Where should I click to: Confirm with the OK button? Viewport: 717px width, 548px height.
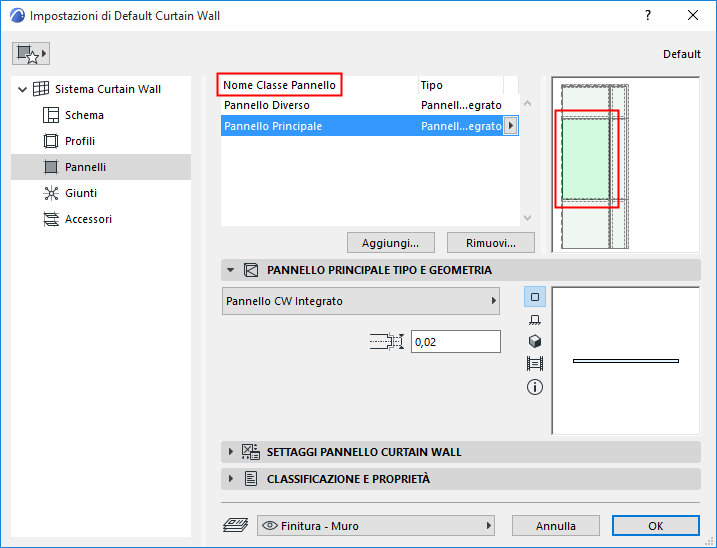pos(656,526)
